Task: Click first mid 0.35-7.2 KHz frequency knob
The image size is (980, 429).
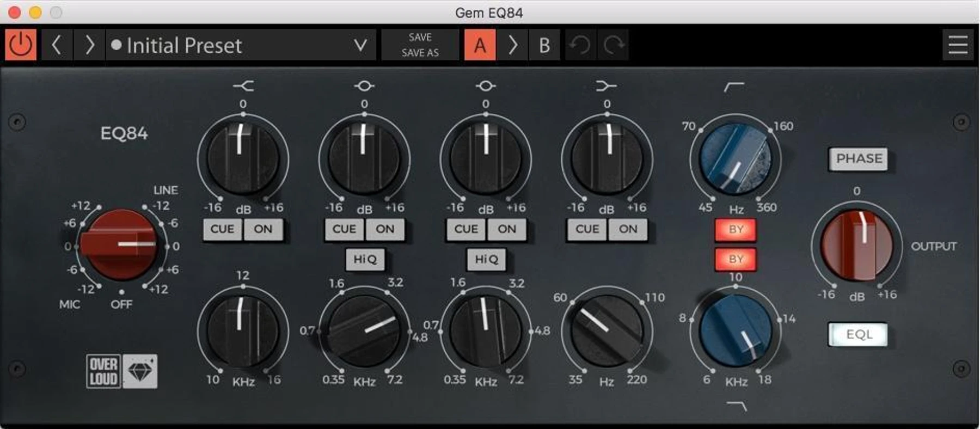Action: pyautogui.click(x=364, y=330)
